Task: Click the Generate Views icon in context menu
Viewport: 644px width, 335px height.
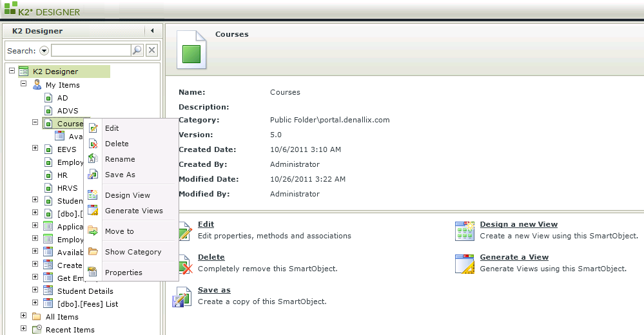Action: point(93,210)
